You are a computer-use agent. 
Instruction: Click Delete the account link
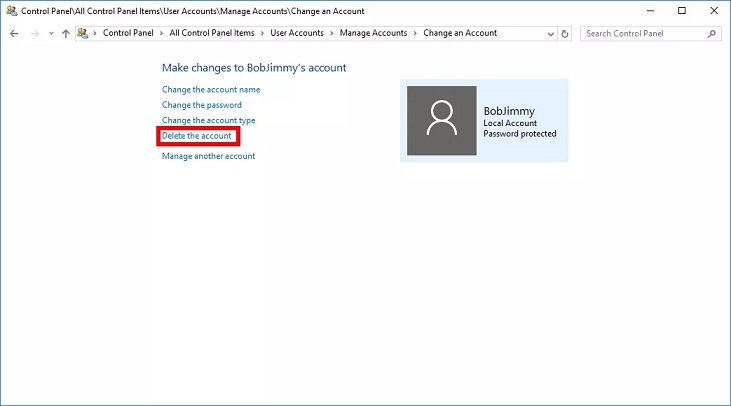point(197,136)
